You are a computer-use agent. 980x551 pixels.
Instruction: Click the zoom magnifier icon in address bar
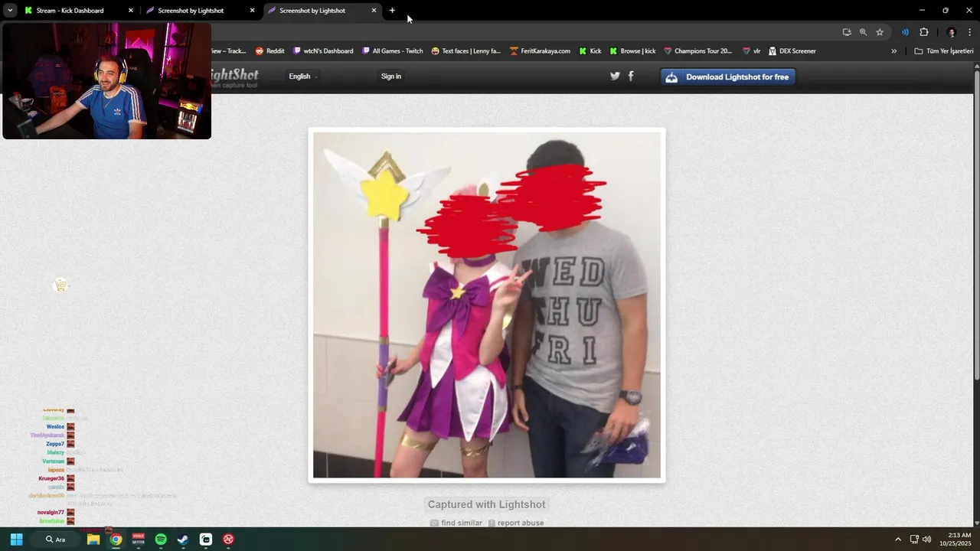[x=863, y=32]
